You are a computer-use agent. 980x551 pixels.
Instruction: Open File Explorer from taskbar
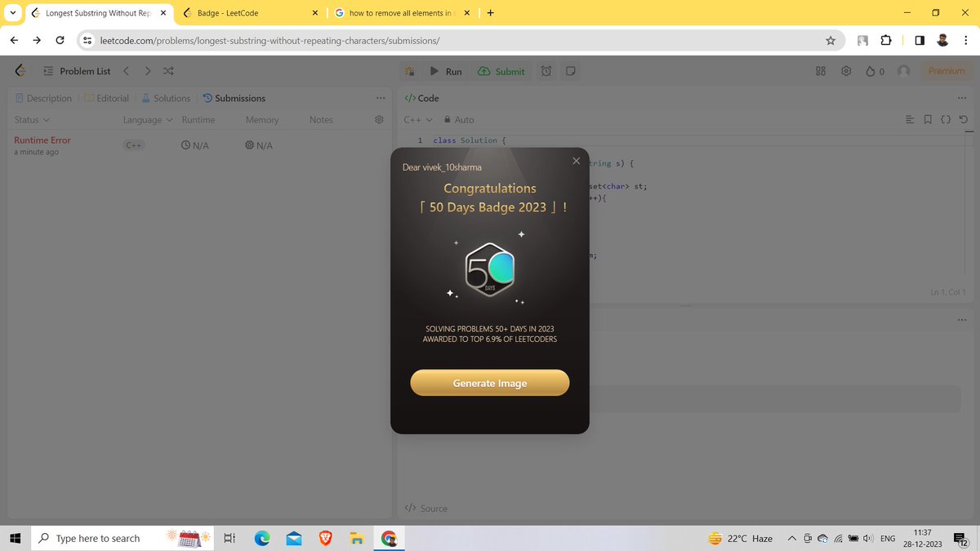pos(356,538)
